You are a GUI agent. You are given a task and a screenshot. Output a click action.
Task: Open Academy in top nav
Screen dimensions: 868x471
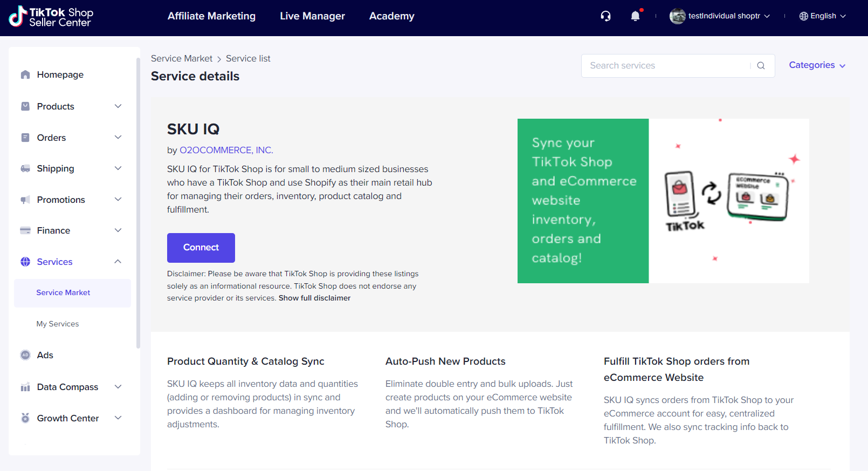click(x=391, y=16)
